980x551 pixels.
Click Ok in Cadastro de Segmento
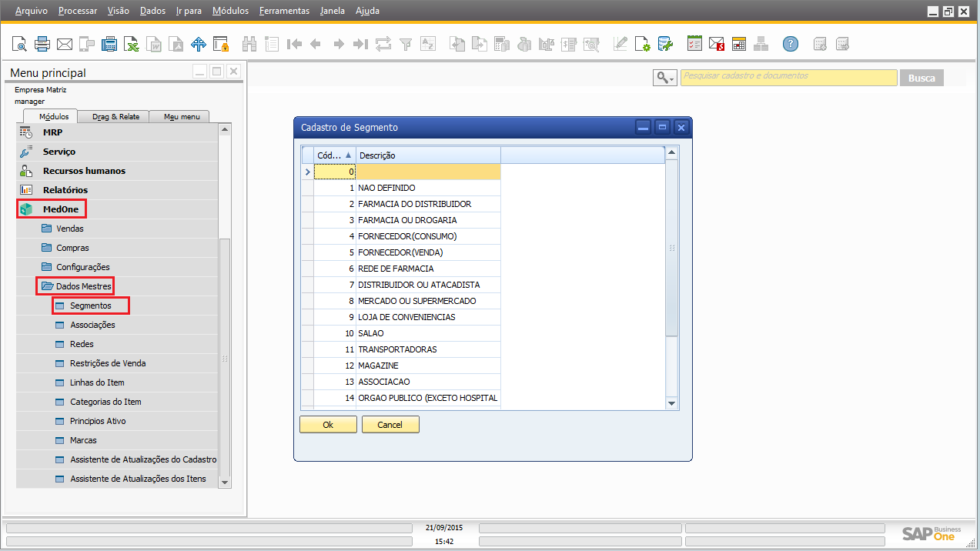328,425
